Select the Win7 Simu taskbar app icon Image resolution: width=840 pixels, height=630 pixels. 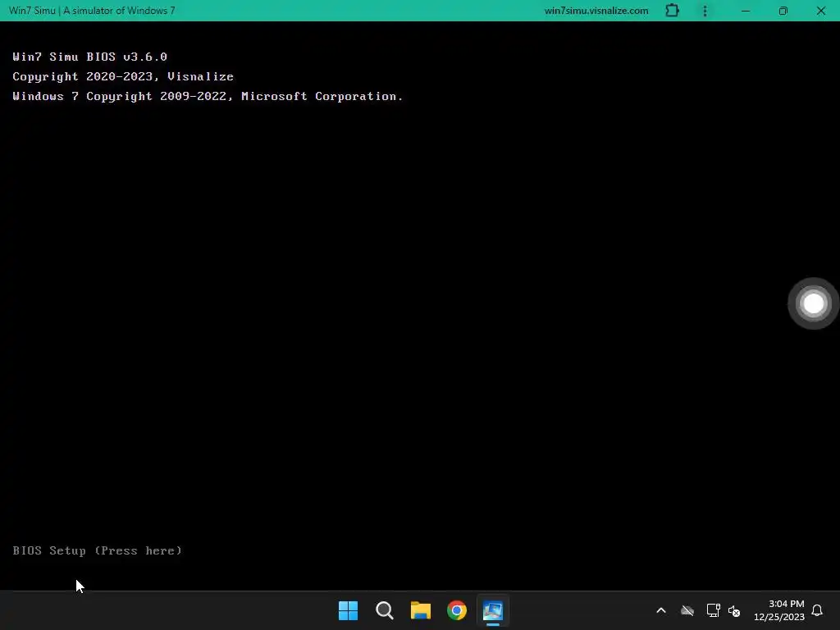point(493,610)
